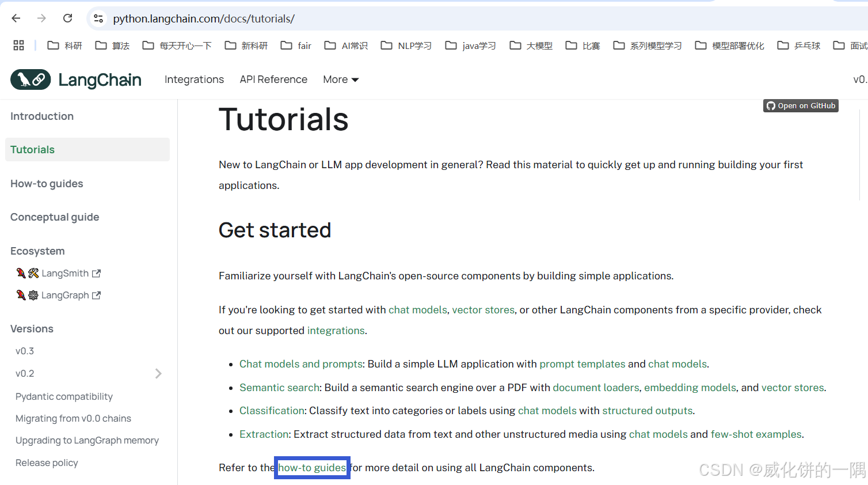Open LangGraph sidebar link

click(x=59, y=295)
